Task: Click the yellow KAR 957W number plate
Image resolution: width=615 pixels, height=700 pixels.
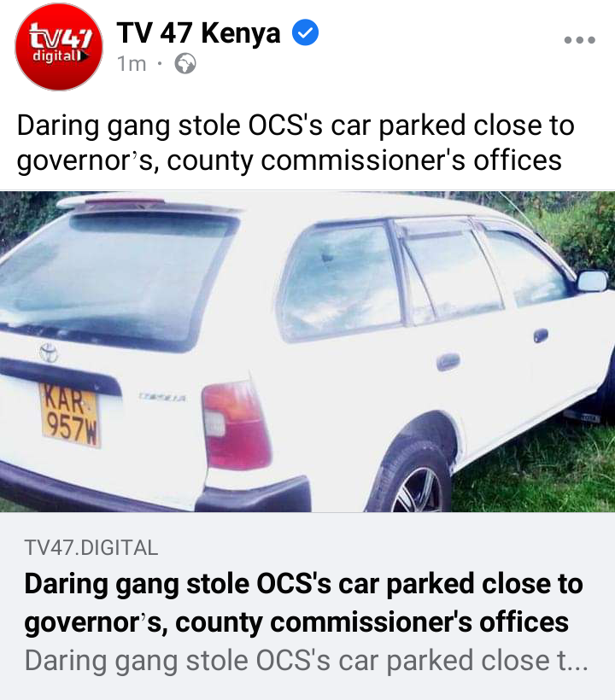Action: click(x=70, y=414)
